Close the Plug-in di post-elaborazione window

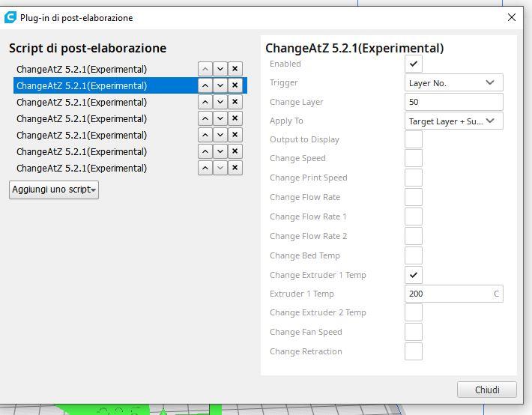[x=512, y=17]
